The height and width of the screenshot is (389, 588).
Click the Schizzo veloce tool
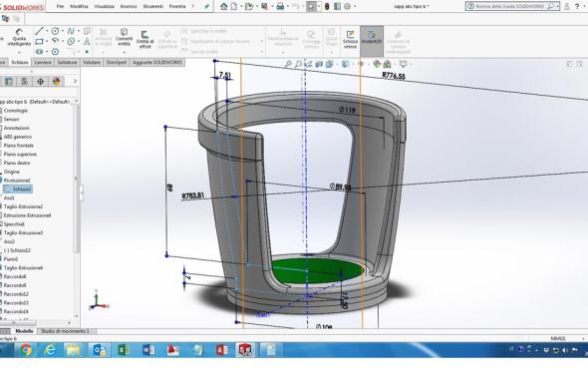click(350, 39)
